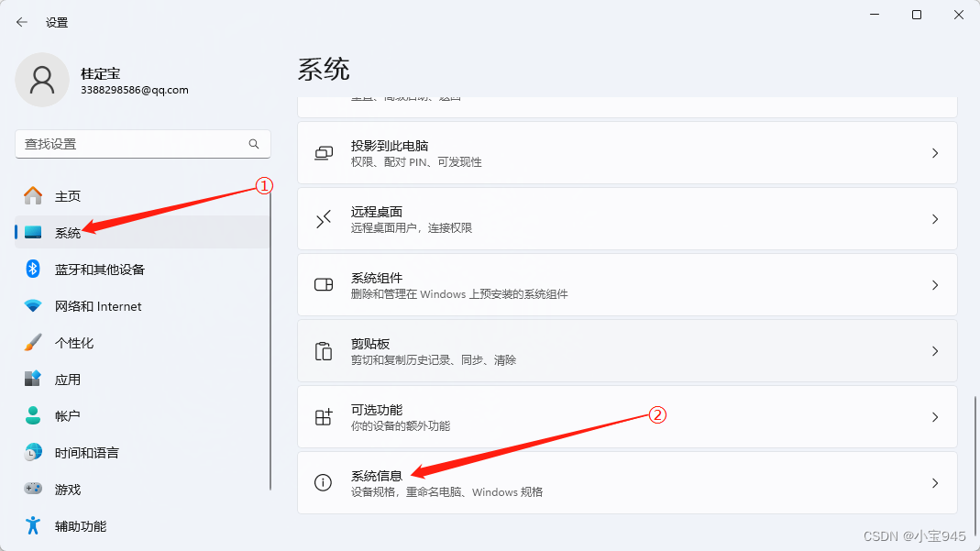Minimize the Settings window

pyautogui.click(x=875, y=15)
